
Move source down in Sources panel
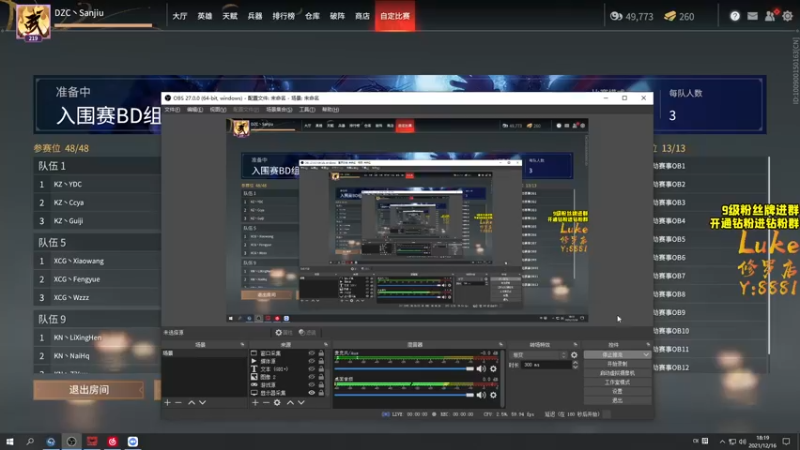click(x=301, y=403)
